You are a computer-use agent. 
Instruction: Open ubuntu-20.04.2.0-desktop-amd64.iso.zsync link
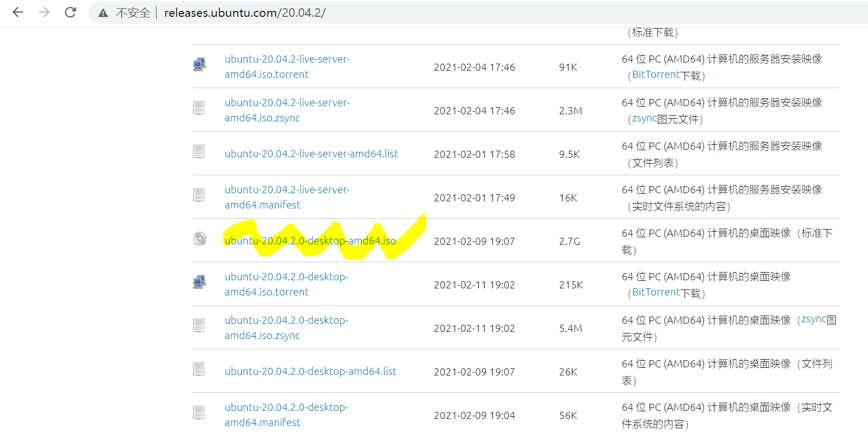pyautogui.click(x=286, y=328)
